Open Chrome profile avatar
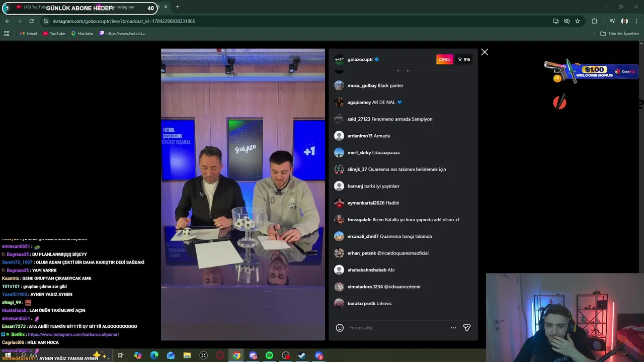This screenshot has width=644, height=362. pyautogui.click(x=624, y=21)
